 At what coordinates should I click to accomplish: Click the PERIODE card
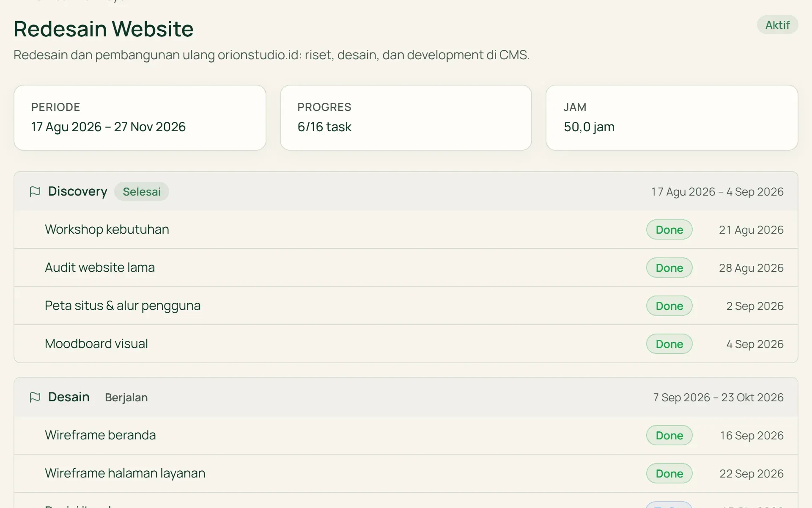tap(140, 118)
